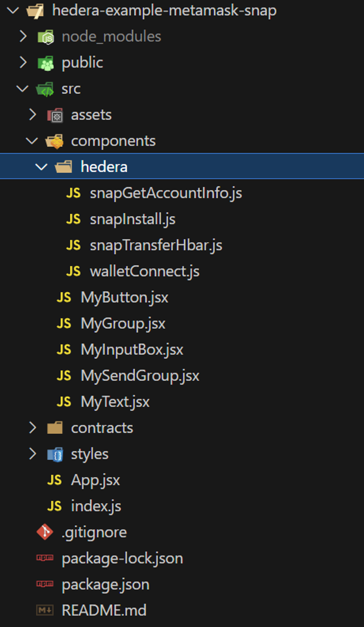This screenshot has width=364, height=627.
Task: Click the node_modules Node.js folder icon
Action: click(x=45, y=37)
